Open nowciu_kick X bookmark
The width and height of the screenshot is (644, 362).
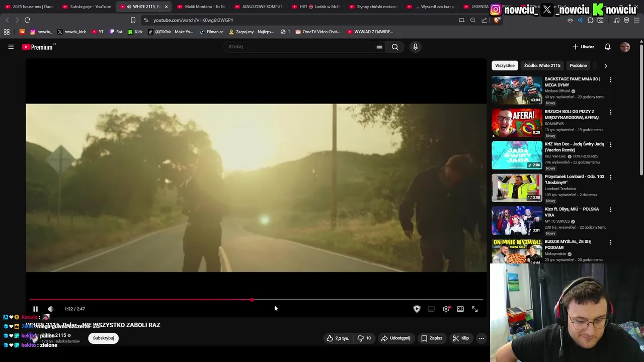pyautogui.click(x=71, y=32)
